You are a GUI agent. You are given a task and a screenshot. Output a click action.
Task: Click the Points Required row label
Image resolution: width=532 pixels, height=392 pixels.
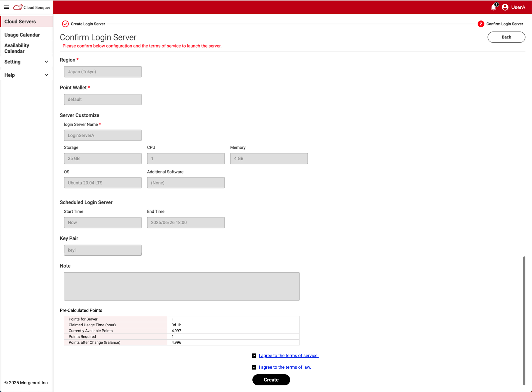point(82,337)
